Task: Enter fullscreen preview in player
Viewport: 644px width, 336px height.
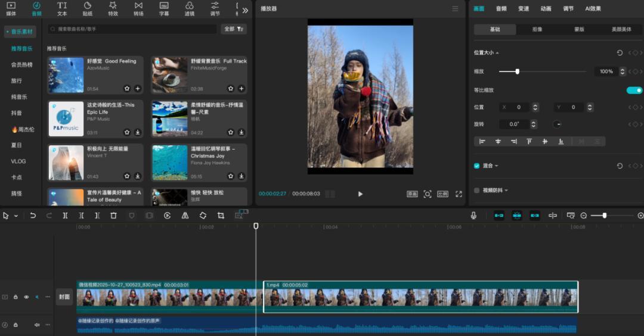Action: point(459,194)
